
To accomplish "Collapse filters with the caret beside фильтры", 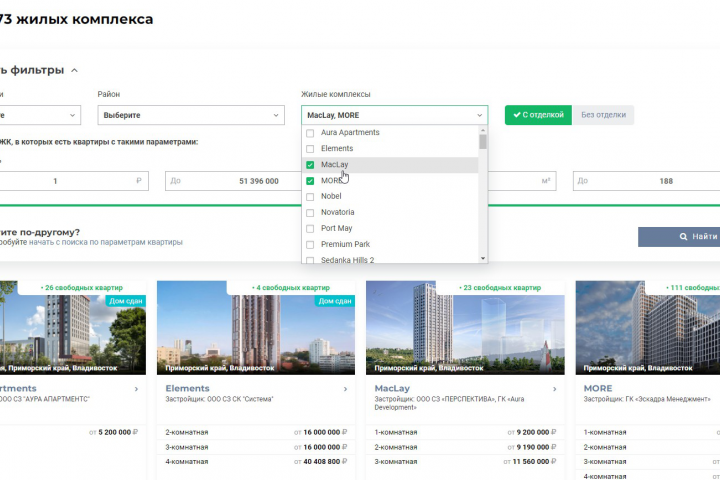I will pyautogui.click(x=74, y=70).
